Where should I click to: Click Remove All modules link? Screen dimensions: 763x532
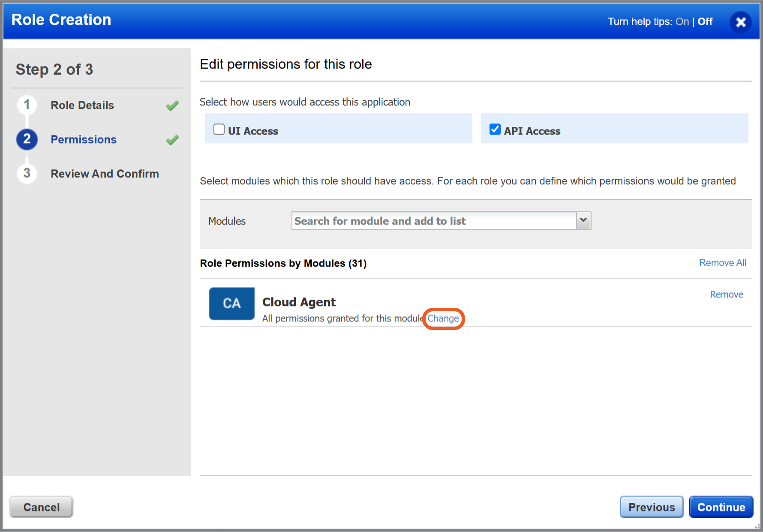pos(722,263)
